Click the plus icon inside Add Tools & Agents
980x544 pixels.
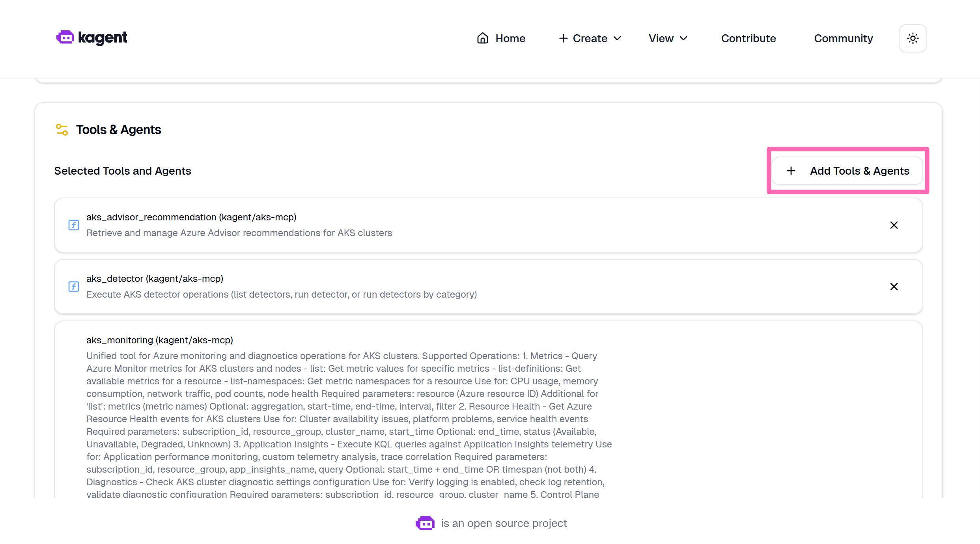[x=791, y=171]
